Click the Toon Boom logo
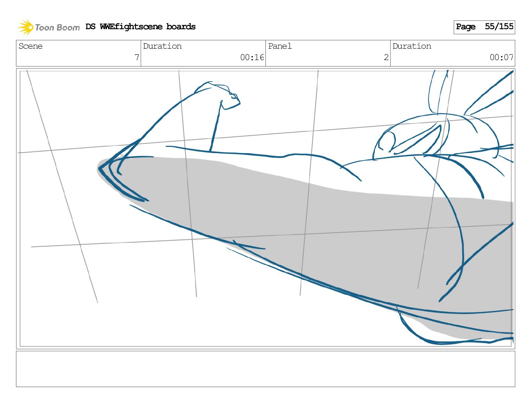The image size is (532, 411). coord(49,27)
